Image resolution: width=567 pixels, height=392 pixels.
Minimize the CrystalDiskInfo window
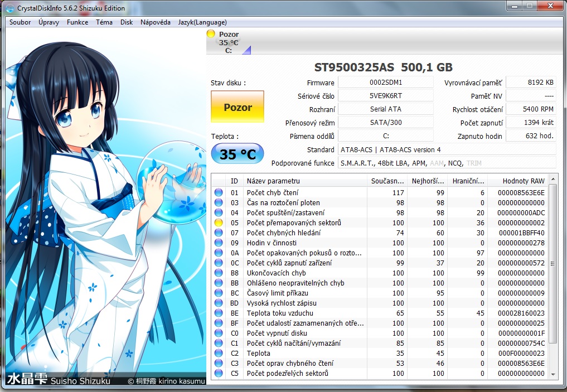coord(515,6)
